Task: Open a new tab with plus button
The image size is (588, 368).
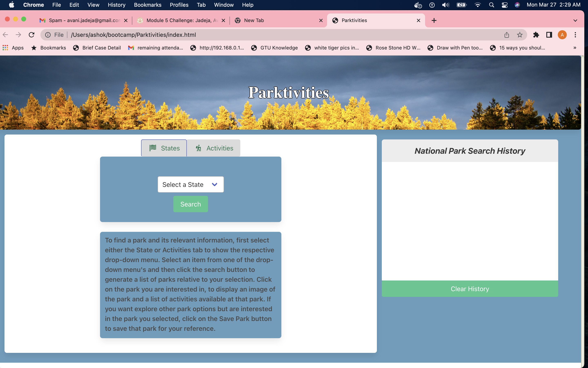Action: [434, 20]
